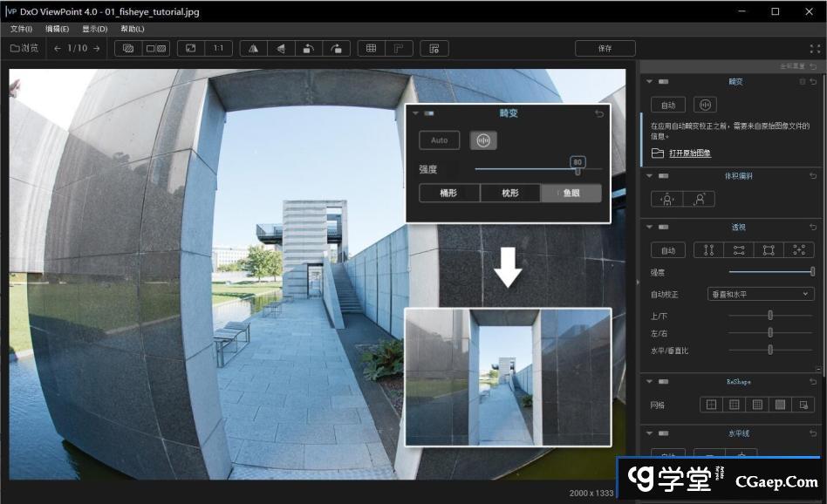The width and height of the screenshot is (827, 504).
Task: Open the 自动校正 dropdown (垂直和水平)
Action: 760,294
